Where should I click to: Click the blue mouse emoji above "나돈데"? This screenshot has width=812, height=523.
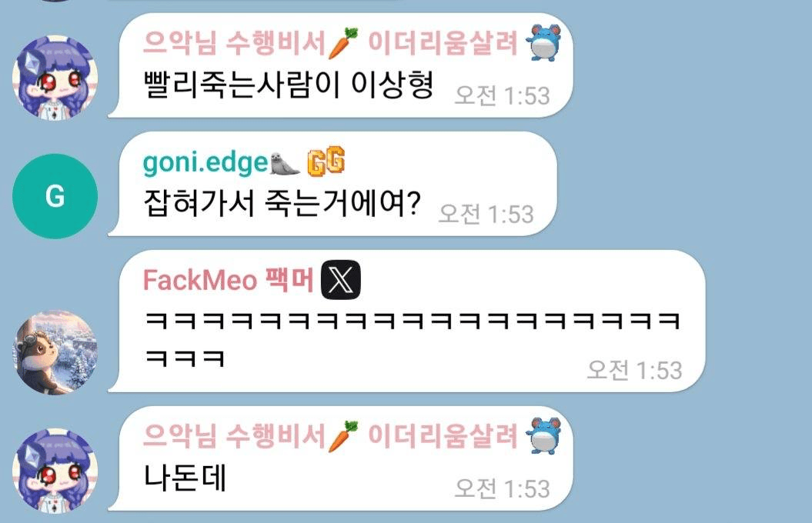[x=543, y=435]
